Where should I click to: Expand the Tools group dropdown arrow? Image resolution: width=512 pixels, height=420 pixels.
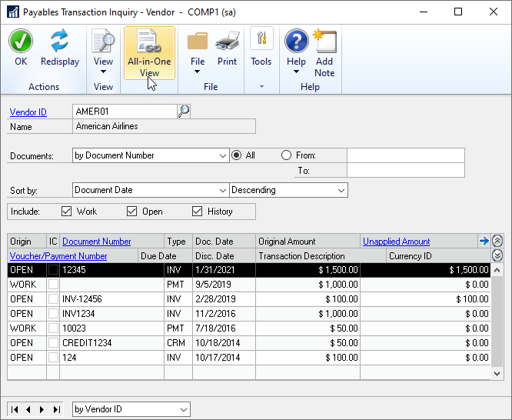tap(261, 87)
